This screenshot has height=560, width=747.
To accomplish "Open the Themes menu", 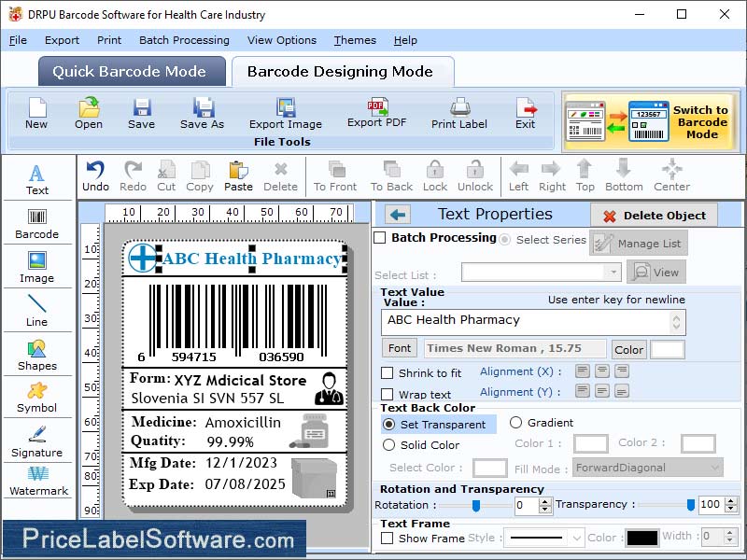I will pyautogui.click(x=355, y=40).
